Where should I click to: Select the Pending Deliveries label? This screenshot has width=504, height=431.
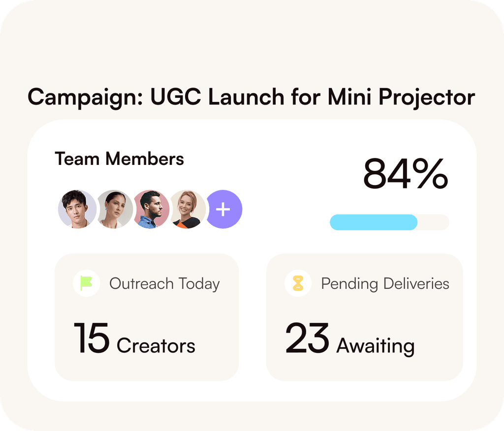tap(385, 284)
